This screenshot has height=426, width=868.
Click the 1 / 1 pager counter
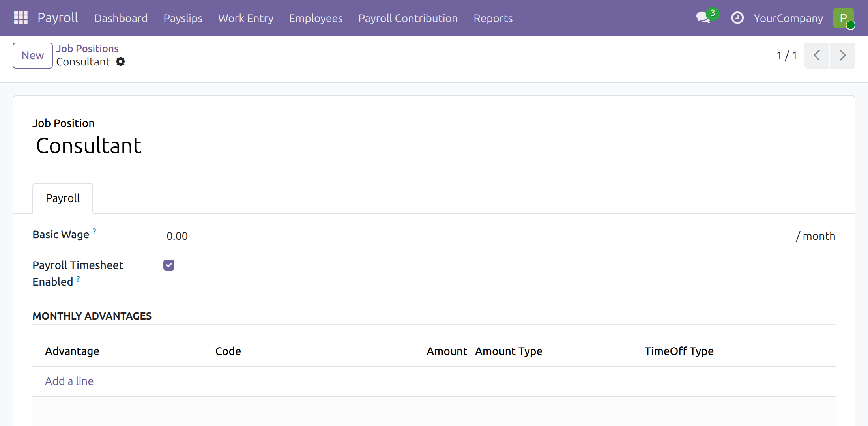pos(787,55)
